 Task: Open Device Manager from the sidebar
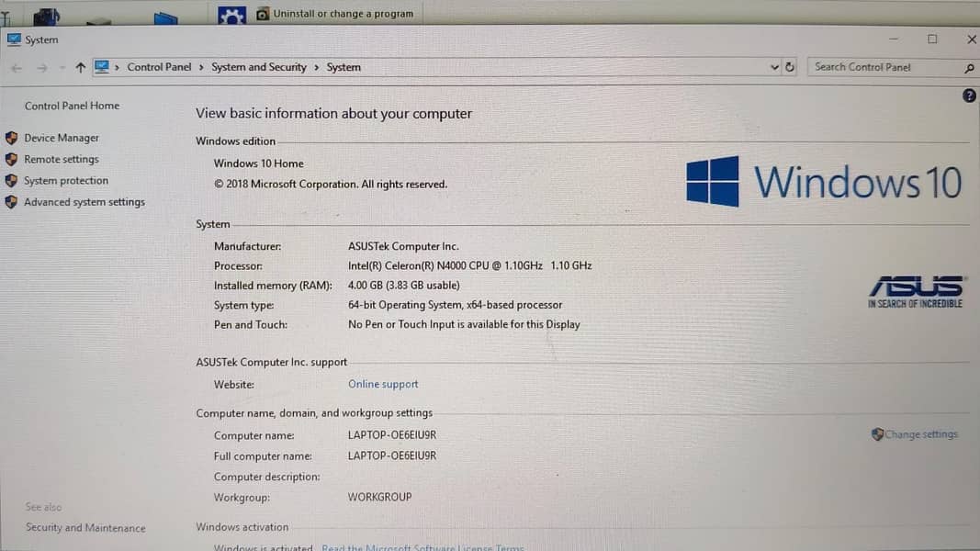[x=62, y=138]
